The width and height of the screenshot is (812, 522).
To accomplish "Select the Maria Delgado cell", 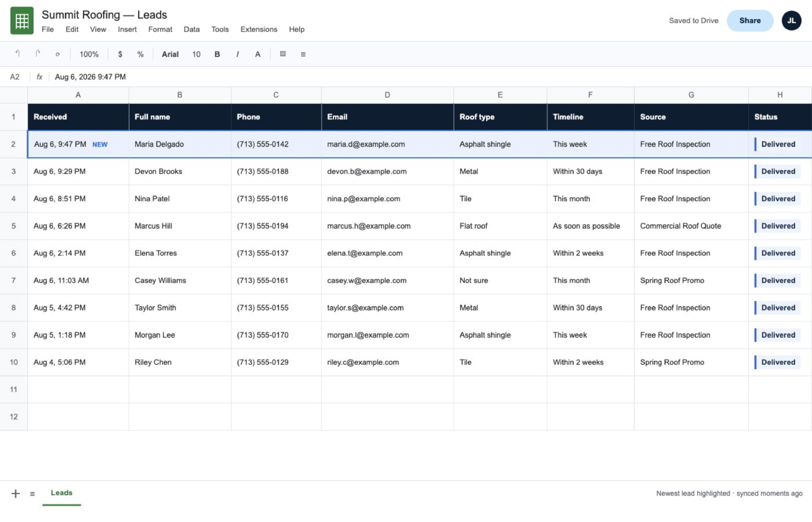I will 180,144.
